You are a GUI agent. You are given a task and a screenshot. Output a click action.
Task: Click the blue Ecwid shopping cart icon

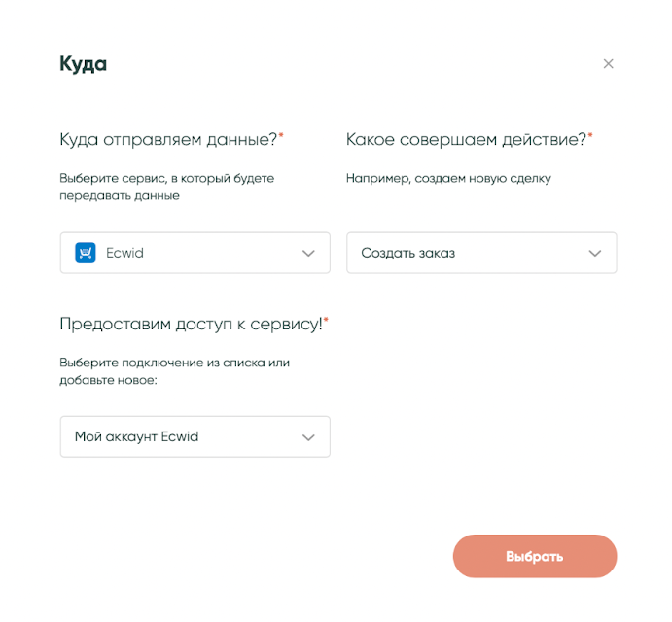85,253
